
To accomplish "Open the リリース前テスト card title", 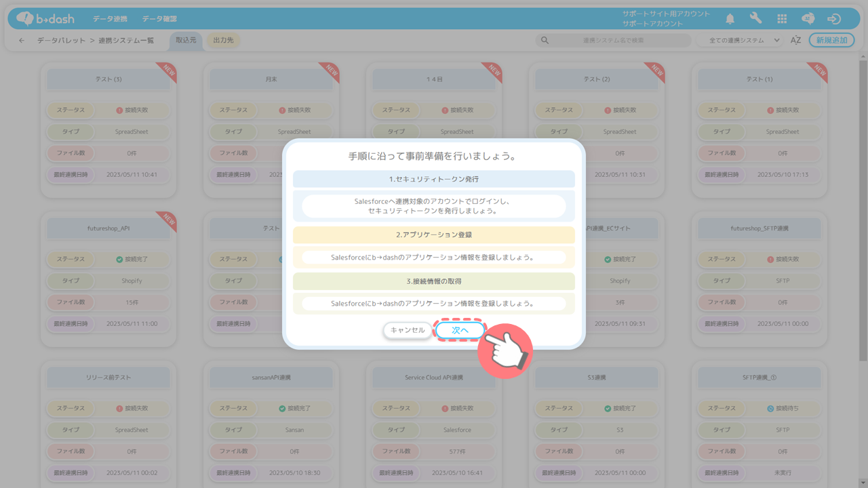I will click(x=108, y=378).
